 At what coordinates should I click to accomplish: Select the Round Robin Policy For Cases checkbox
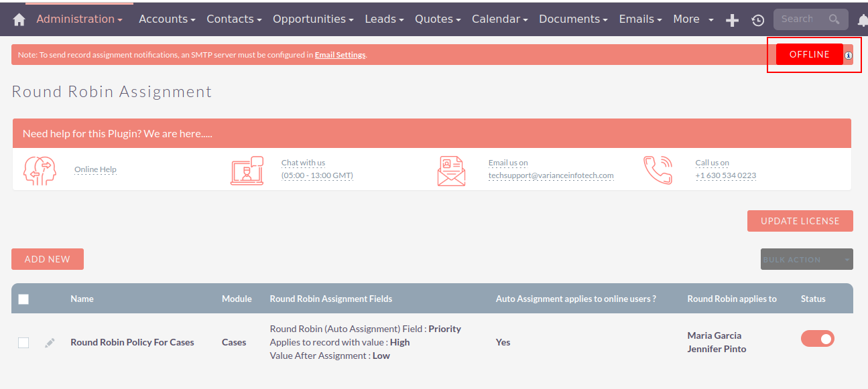coord(23,343)
